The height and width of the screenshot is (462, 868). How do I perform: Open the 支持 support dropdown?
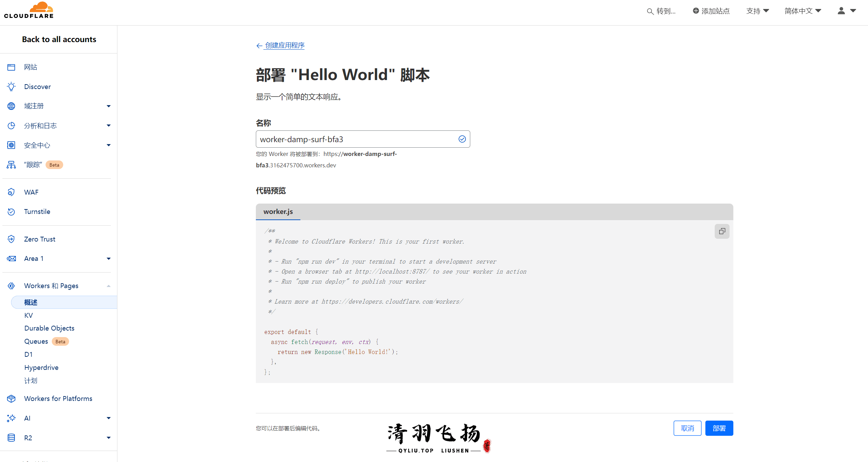point(758,11)
